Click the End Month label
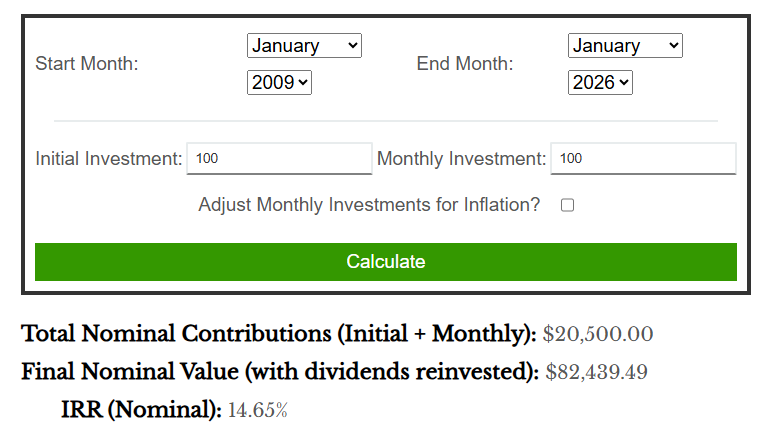Viewport: 771px width, 425px height. (x=465, y=64)
